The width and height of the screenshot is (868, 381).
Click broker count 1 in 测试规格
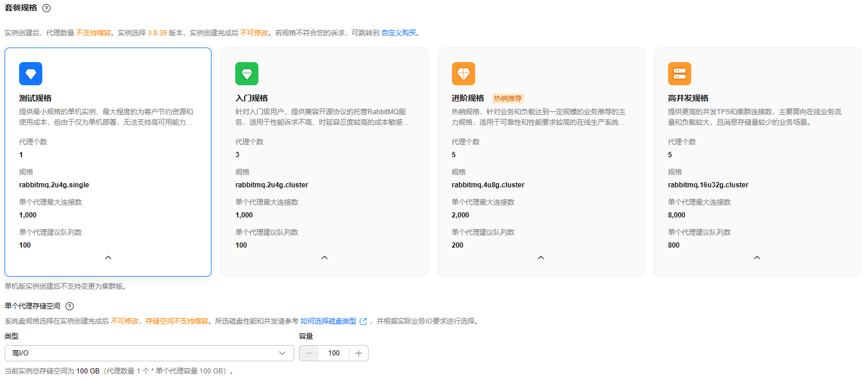[21, 155]
